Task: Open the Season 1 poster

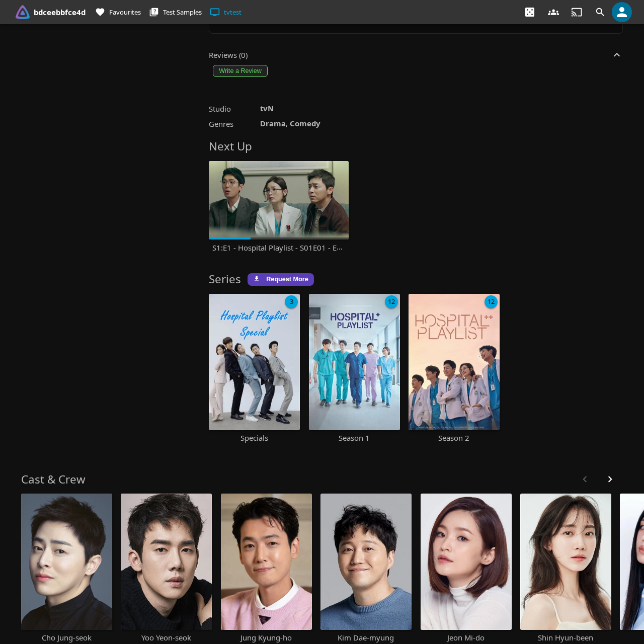Action: coord(354,362)
